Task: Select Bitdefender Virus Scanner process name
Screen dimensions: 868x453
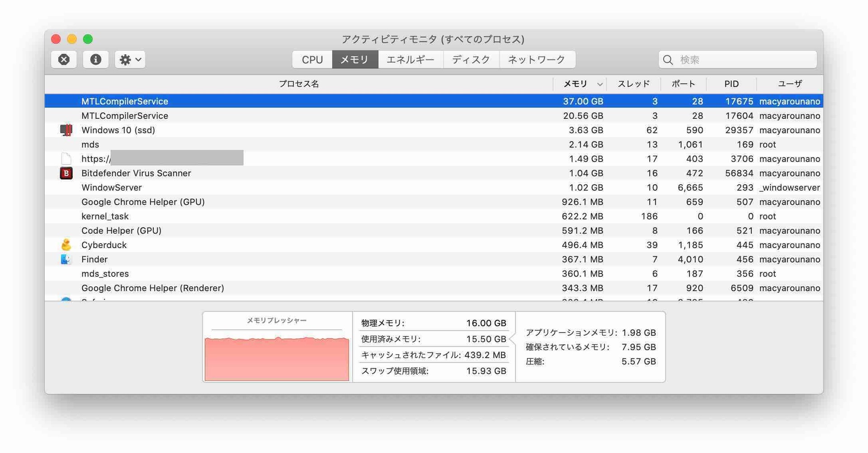Action: pyautogui.click(x=136, y=173)
